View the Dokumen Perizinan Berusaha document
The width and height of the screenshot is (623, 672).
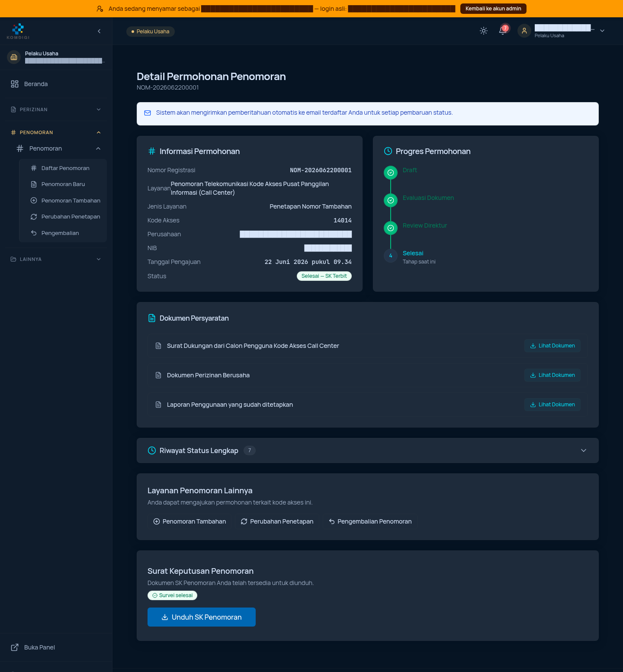tap(552, 375)
